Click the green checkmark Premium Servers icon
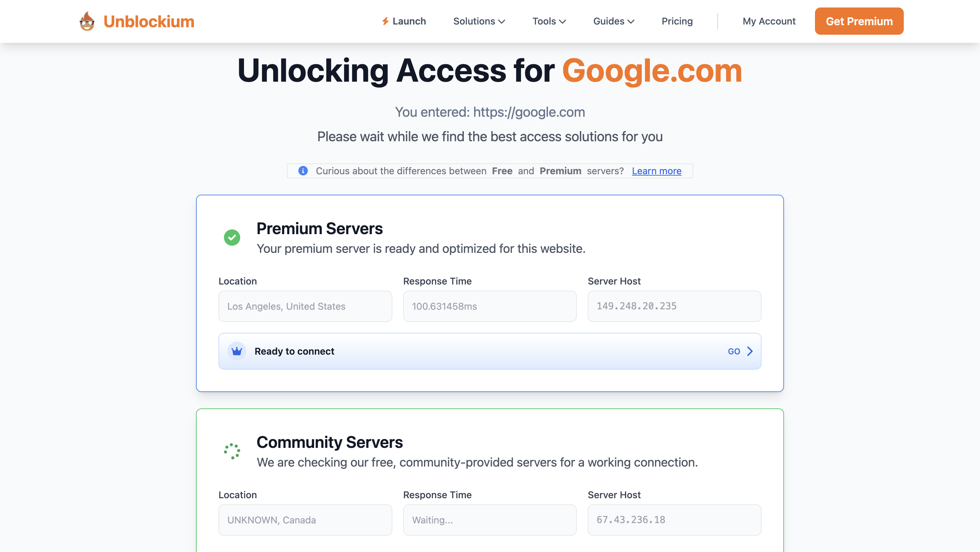Screen dimensions: 980x552 point(232,238)
